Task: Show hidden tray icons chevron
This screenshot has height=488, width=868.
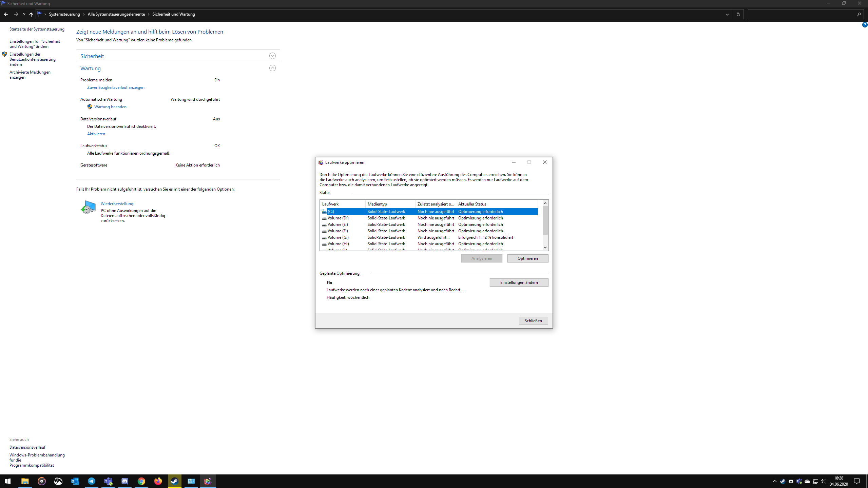Action: 774,481
